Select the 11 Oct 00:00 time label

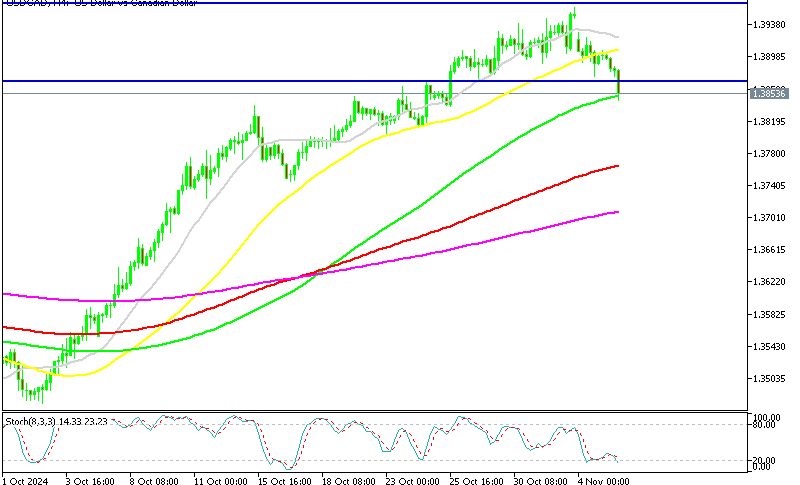click(x=220, y=481)
